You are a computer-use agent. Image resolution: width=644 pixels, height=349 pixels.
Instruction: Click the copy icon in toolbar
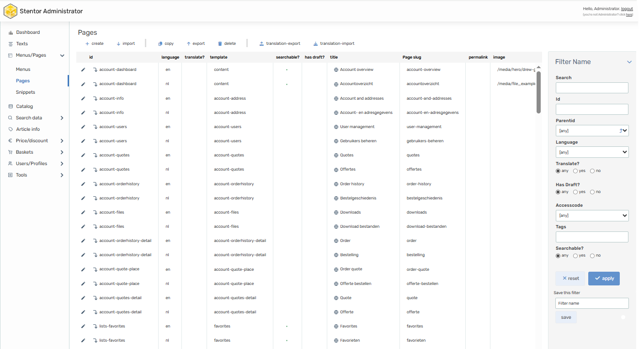point(160,44)
